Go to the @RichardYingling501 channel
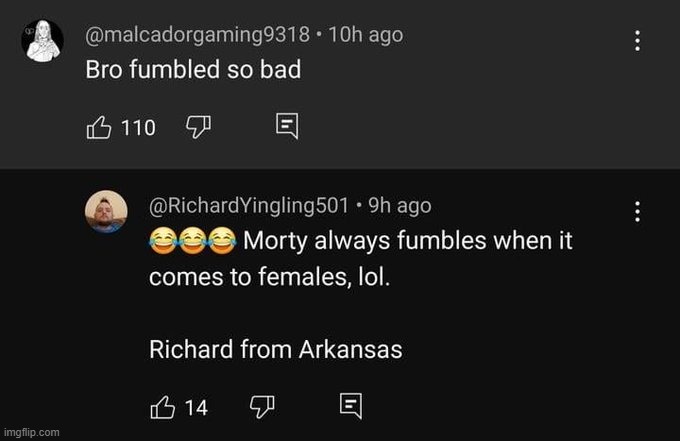 pyautogui.click(x=250, y=205)
